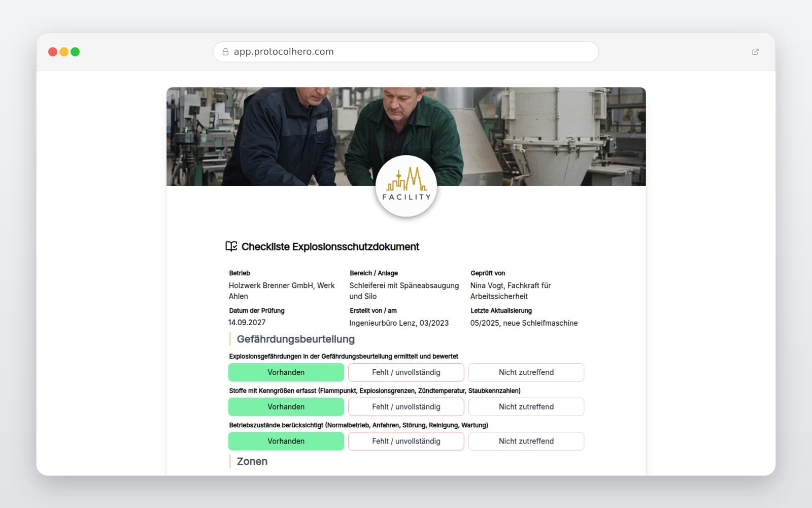
Task: Click the Letzte Aktualisierung label
Action: [x=501, y=310]
